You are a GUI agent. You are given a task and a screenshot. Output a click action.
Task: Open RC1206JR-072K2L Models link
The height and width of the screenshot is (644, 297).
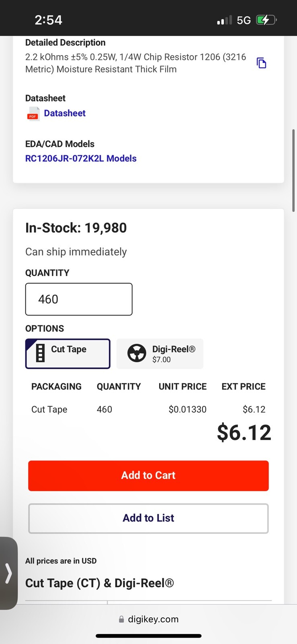click(81, 159)
